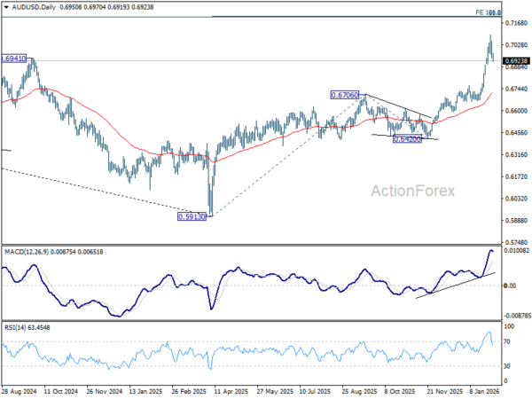The image size is (532, 399).
Task: Select the 0.64200 price label
Action: (x=407, y=139)
